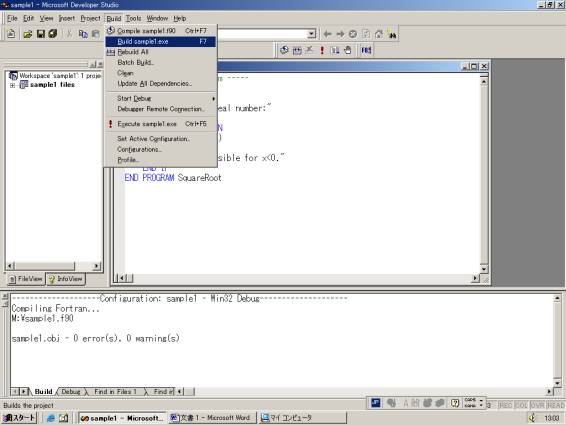Click the Start button on the taskbar
This screenshot has height=425, width=566.
pos(19,418)
